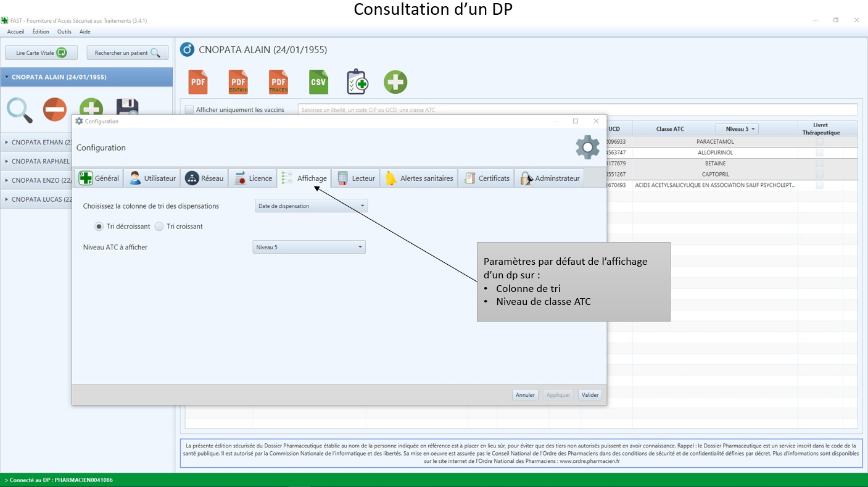The image size is (868, 487).
Task: Switch to the Réseau configuration tab
Action: coord(204,178)
